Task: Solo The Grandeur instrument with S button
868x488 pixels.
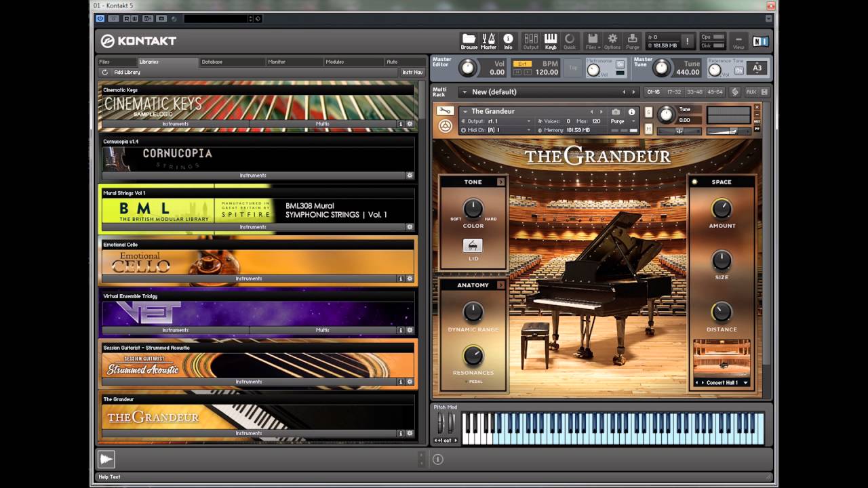Action: [x=649, y=112]
